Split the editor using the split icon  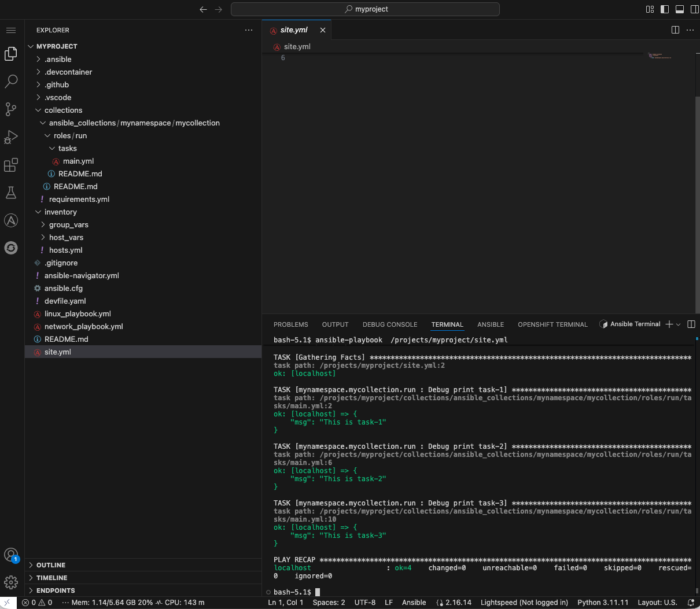click(675, 29)
